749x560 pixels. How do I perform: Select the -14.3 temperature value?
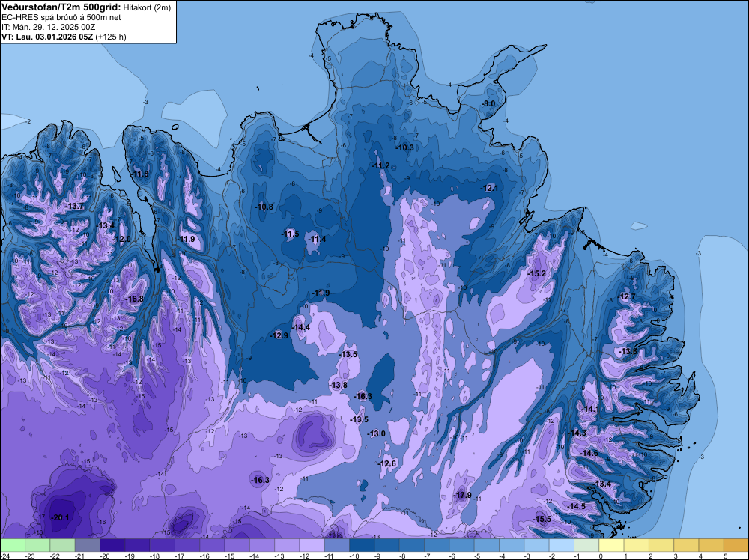[x=577, y=433]
